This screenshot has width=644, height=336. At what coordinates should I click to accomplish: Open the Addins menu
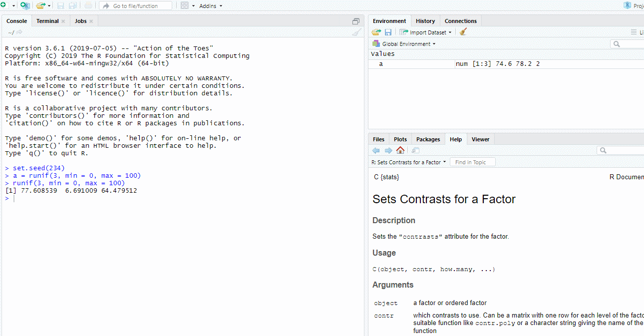pos(211,6)
